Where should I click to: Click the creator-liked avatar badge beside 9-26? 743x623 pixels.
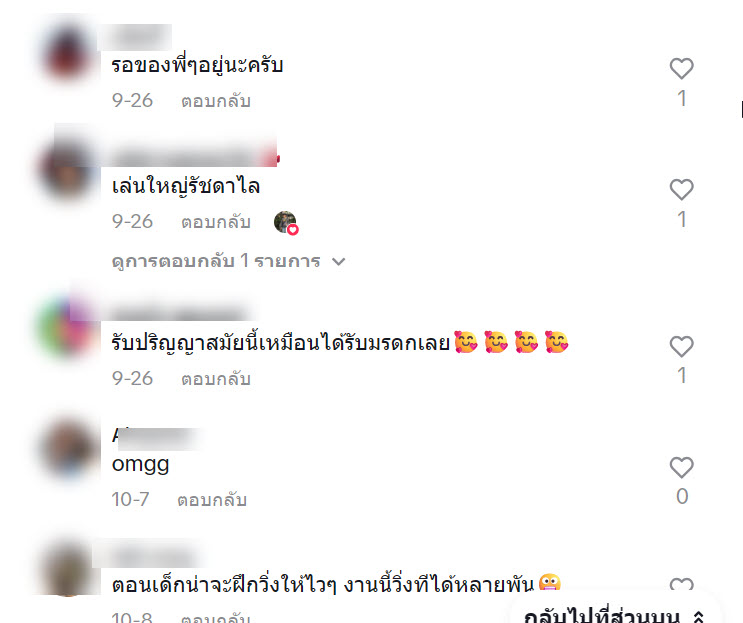[x=286, y=222]
